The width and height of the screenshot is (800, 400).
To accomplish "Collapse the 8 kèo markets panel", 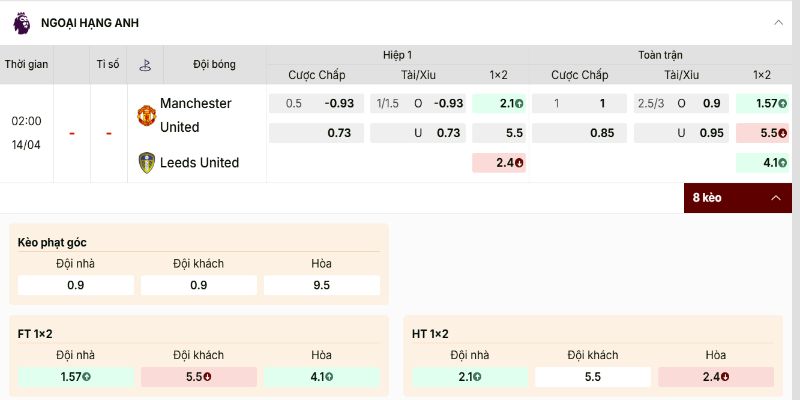I will (x=775, y=198).
